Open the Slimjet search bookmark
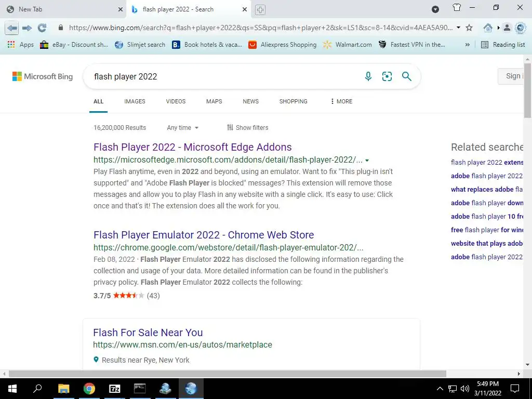This screenshot has width=532, height=399. [140, 45]
